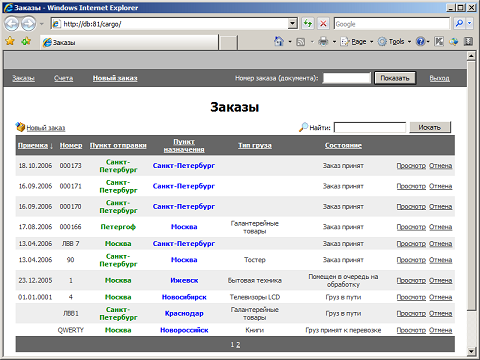Sort by Пункт отправки column header
Image resolution: width=480 pixels, height=360 pixels.
(x=118, y=145)
